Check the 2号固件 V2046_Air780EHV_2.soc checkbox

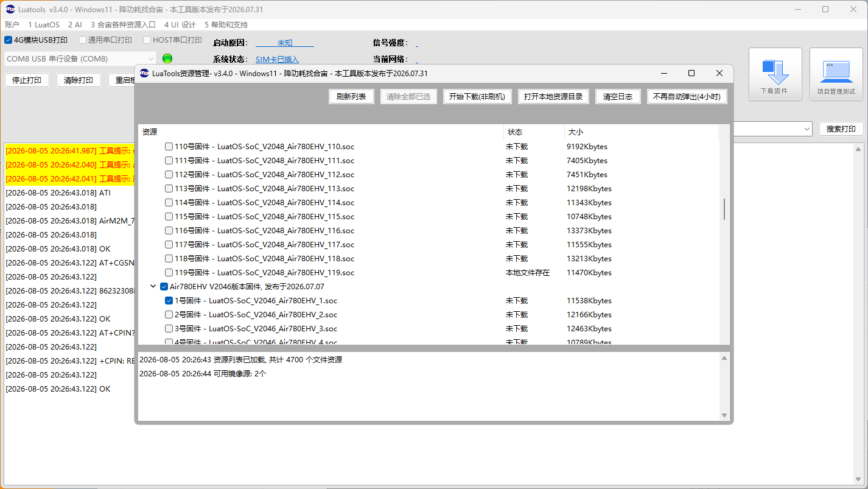click(169, 315)
